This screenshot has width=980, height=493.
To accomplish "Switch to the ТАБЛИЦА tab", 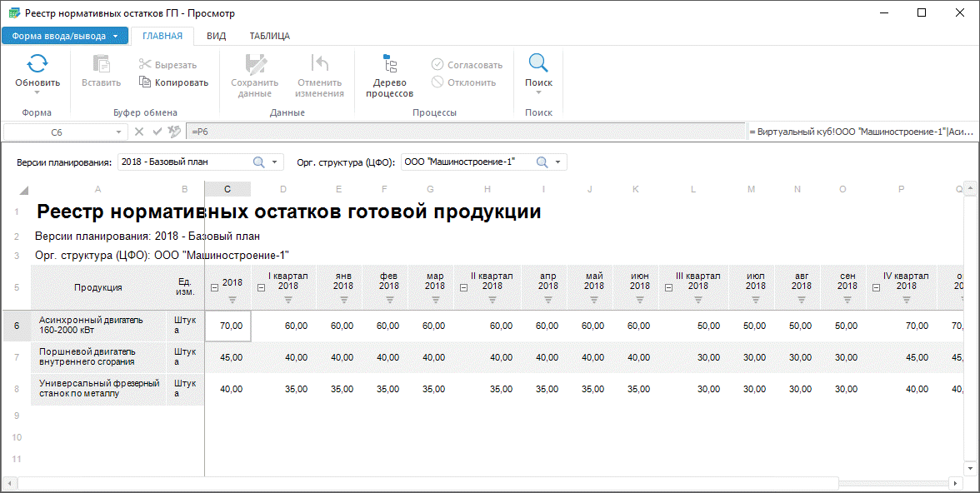I will click(269, 36).
